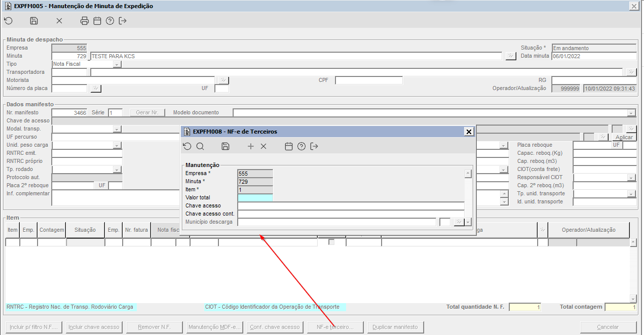Click the TESTE PARA KCS description field

click(296, 56)
